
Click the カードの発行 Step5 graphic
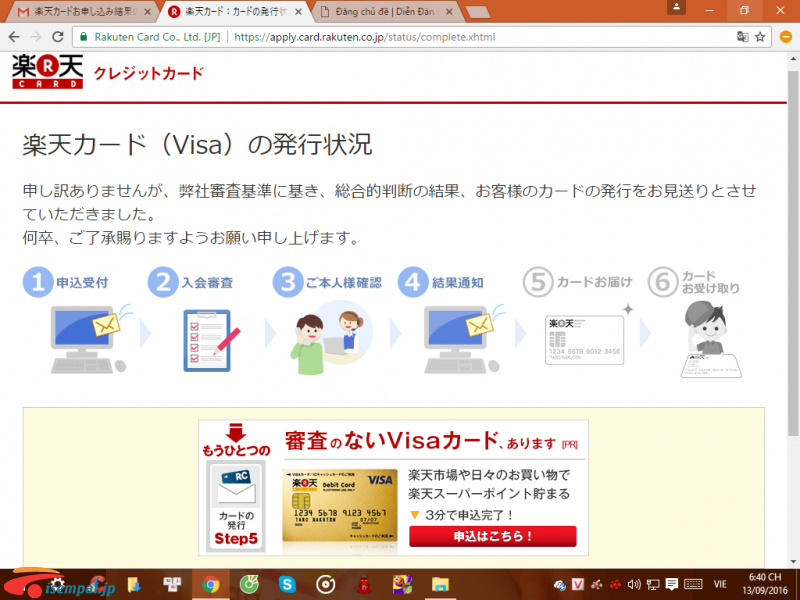pyautogui.click(x=236, y=506)
